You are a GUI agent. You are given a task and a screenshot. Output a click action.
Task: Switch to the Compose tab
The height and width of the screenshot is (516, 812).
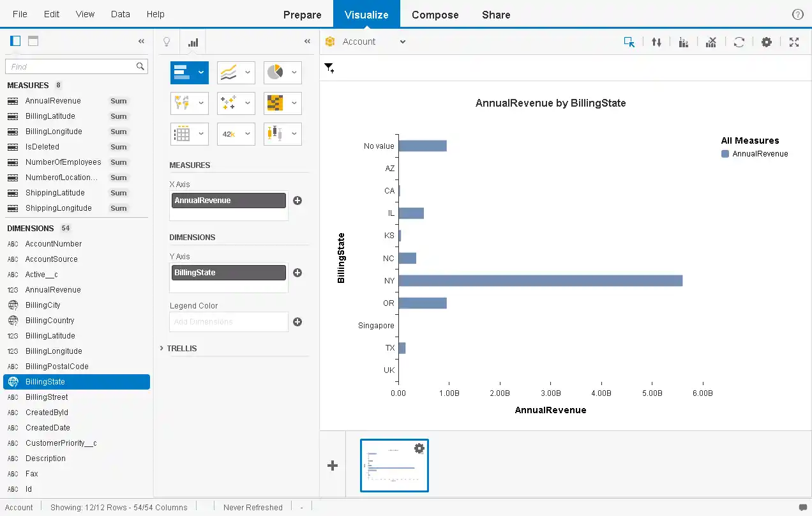[435, 14]
